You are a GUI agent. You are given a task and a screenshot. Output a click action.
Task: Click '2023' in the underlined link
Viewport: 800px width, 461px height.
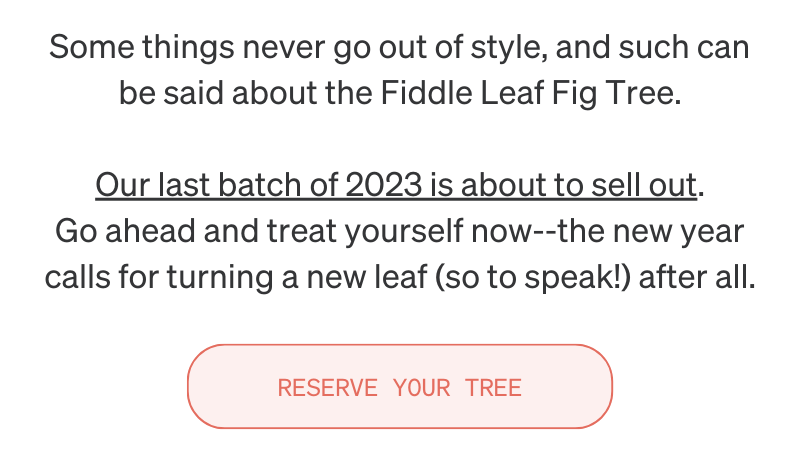[x=384, y=185]
